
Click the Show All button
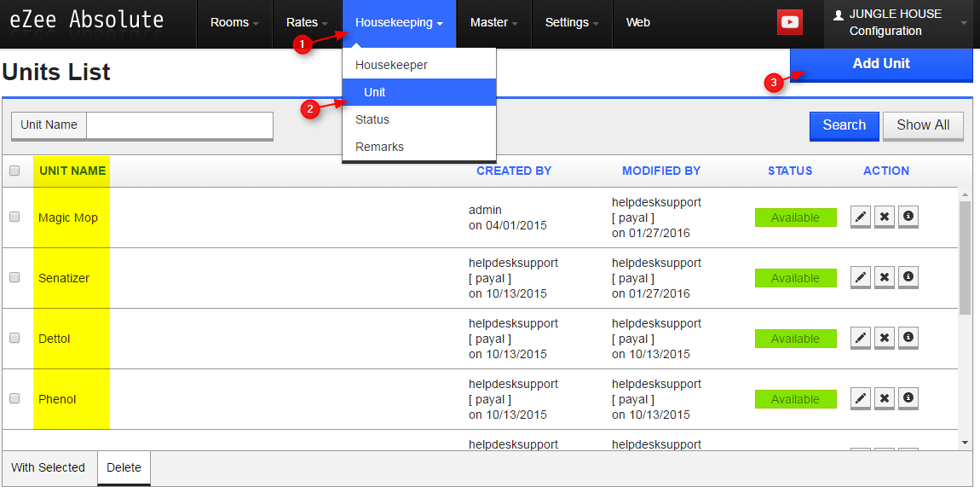coord(923,125)
